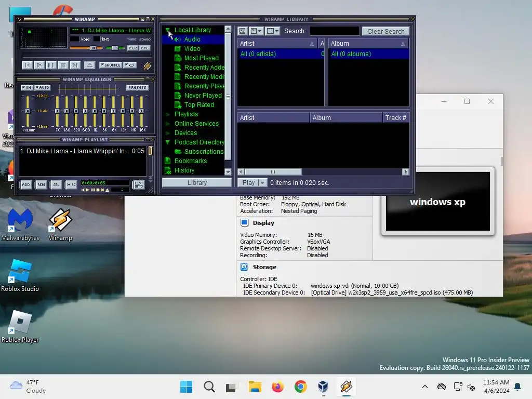Viewport: 532px width, 399px height.
Task: Click the library Search input field
Action: 335,31
